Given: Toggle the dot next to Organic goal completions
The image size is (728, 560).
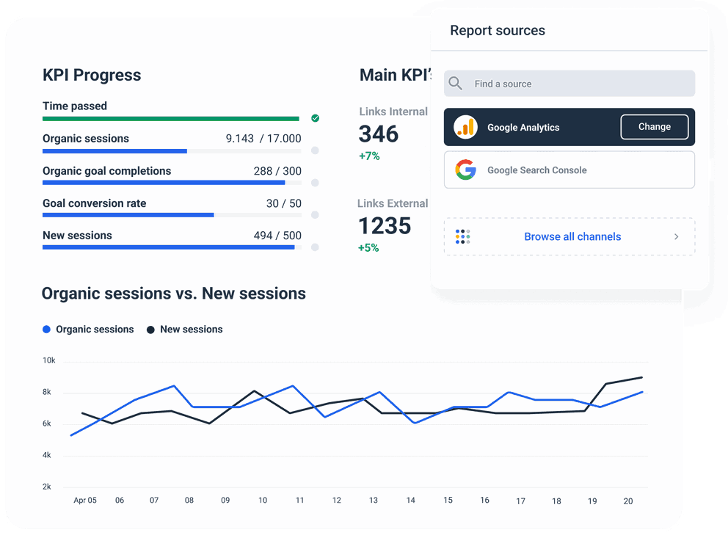Looking at the screenshot, I should pos(315,183).
